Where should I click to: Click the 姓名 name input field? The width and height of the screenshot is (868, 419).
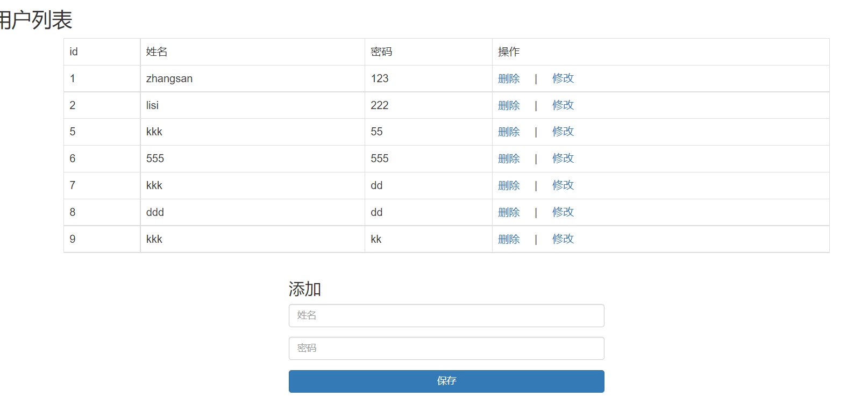(x=446, y=315)
